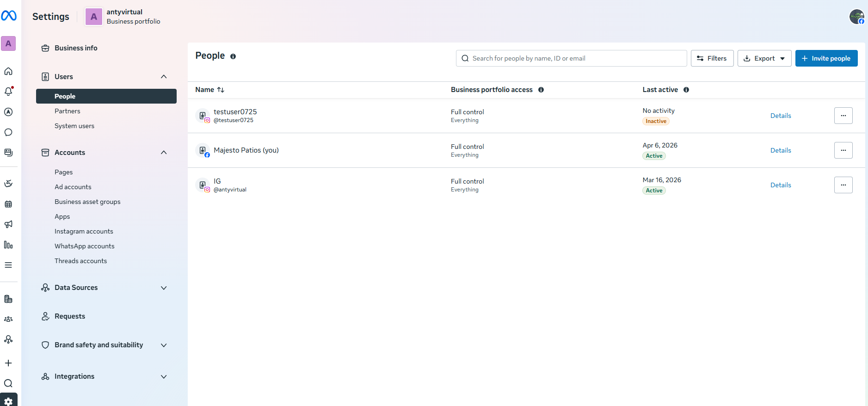
Task: Click the user icon for testuser0725
Action: (x=203, y=116)
